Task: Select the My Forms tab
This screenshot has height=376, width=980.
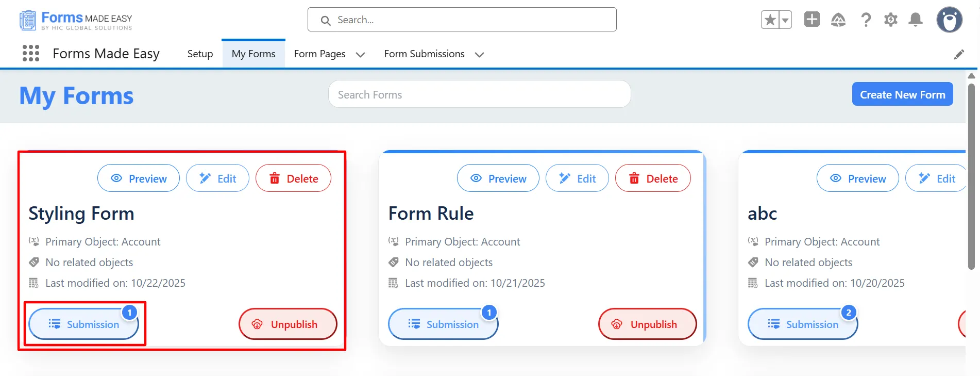Action: click(x=254, y=54)
